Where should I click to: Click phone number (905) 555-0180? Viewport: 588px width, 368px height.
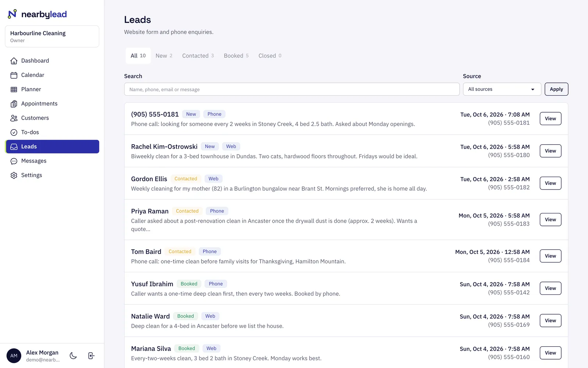[x=509, y=155]
